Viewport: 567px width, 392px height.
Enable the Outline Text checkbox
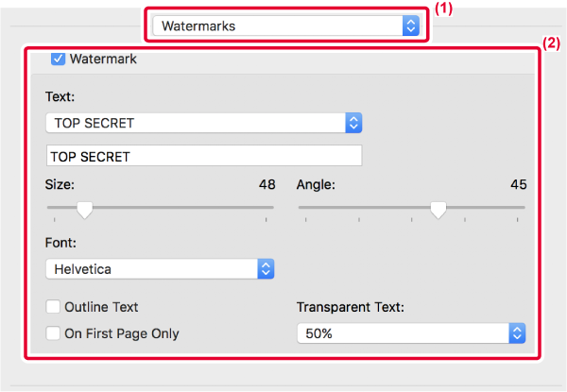(x=53, y=307)
